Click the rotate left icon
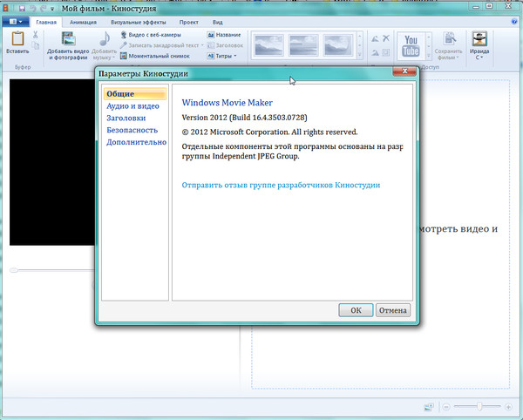This screenshot has width=523, height=420. pyautogui.click(x=375, y=38)
